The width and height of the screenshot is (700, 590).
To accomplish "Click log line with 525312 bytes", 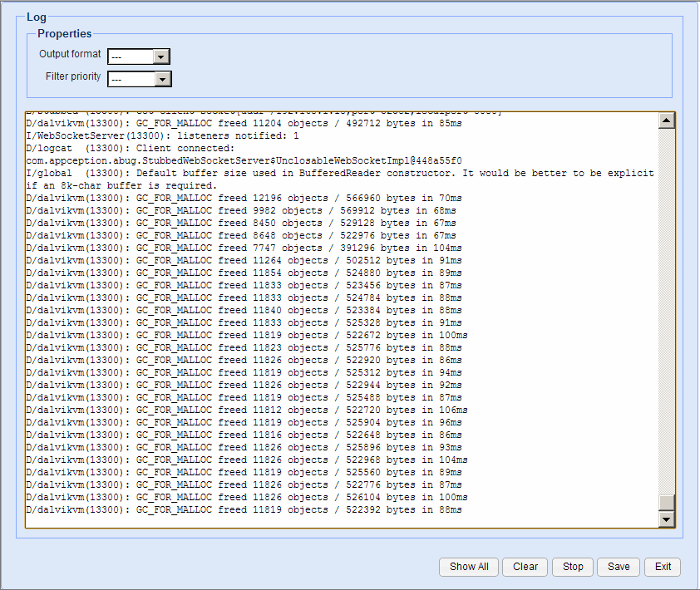I will [244, 373].
